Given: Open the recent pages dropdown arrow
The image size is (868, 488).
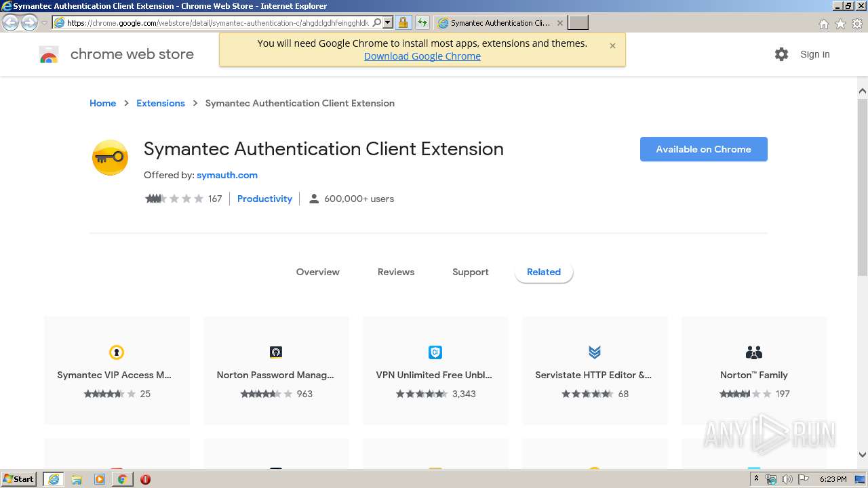Looking at the screenshot, I should coord(44,22).
